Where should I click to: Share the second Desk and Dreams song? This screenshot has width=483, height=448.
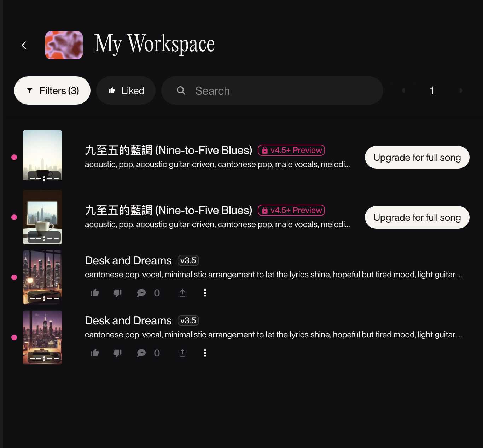(x=182, y=353)
